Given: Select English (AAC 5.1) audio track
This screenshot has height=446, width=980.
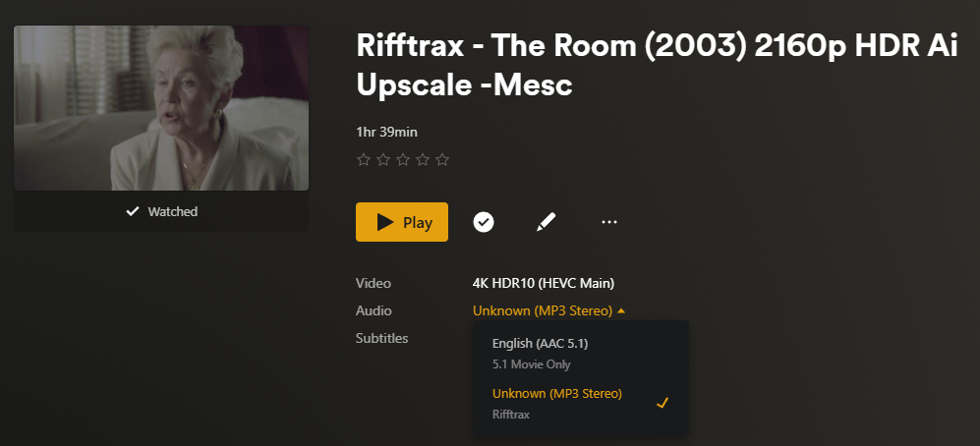Looking at the screenshot, I should pos(540,343).
